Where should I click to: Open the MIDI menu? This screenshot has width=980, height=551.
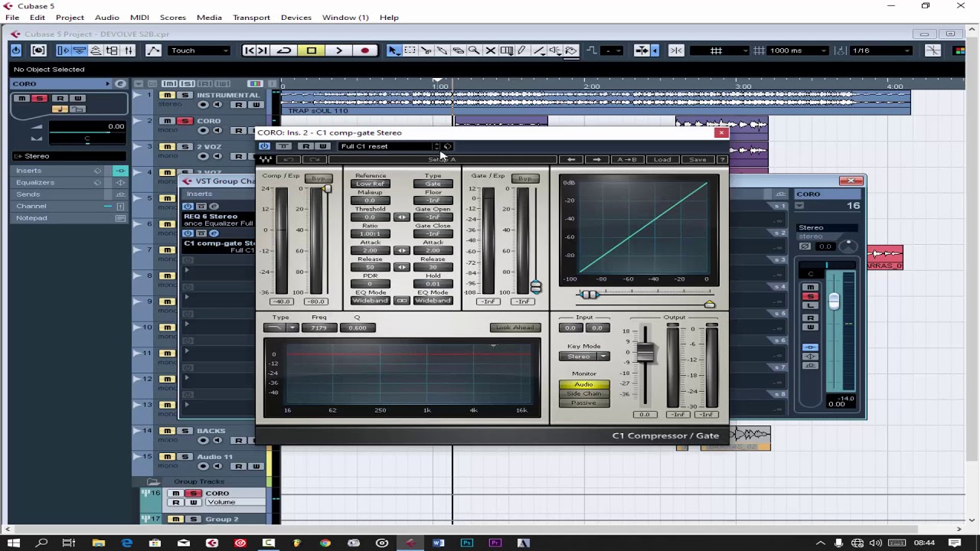[x=139, y=18]
